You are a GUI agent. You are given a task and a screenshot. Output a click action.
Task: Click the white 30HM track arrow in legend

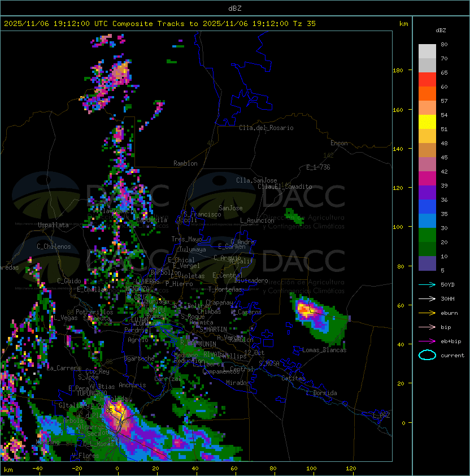(x=427, y=298)
